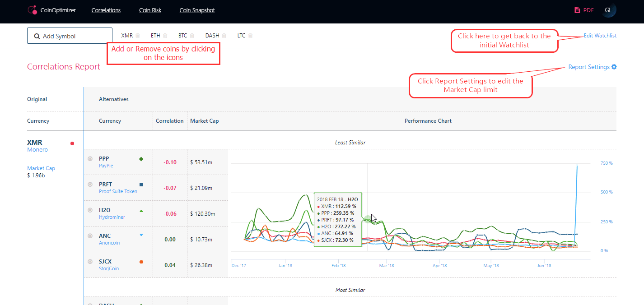Open Report Settings gear
This screenshot has height=305, width=644.
[614, 67]
